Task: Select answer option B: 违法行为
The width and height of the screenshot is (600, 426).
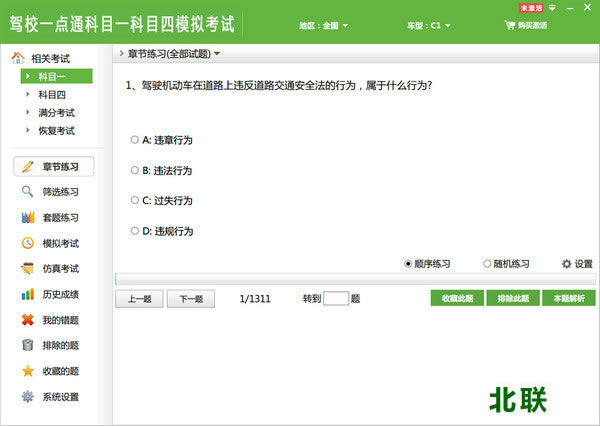Action: 135,170
